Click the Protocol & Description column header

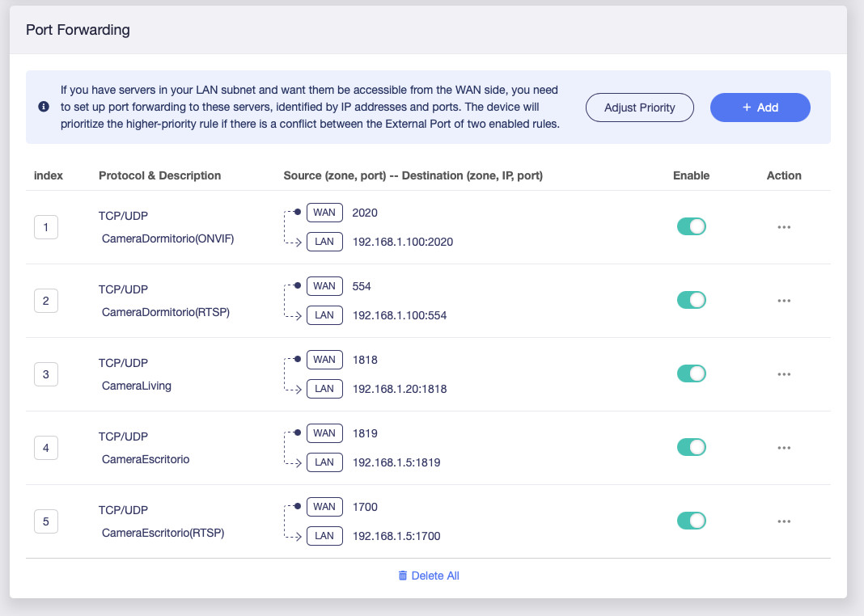(x=160, y=175)
